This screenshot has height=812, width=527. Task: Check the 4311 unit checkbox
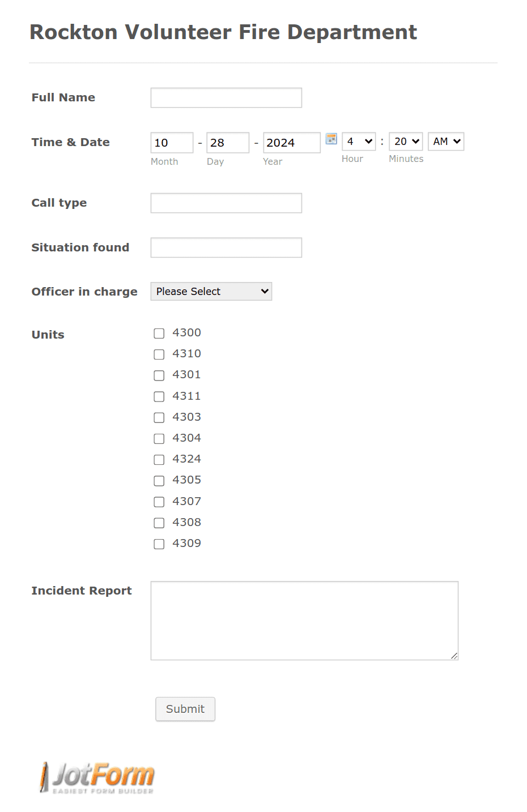coord(159,396)
